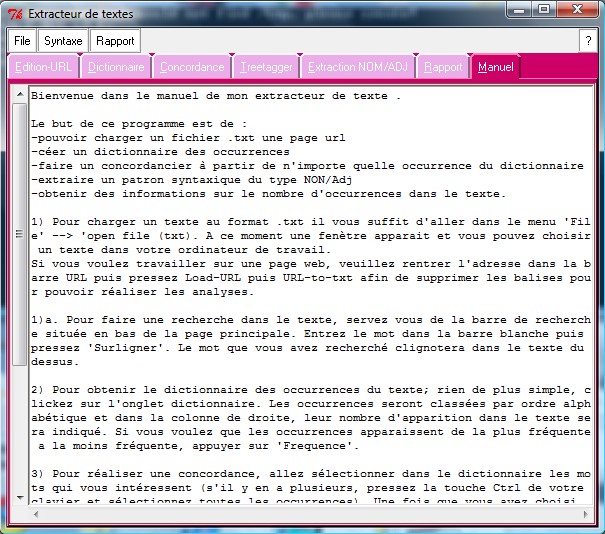Click the paragraph starting '1)a. Pour faire une recherche'

pos(311,341)
